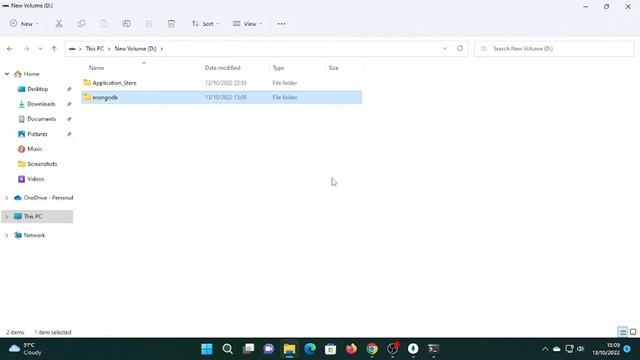Show hidden system tray icons
The image size is (640, 360).
click(x=545, y=349)
